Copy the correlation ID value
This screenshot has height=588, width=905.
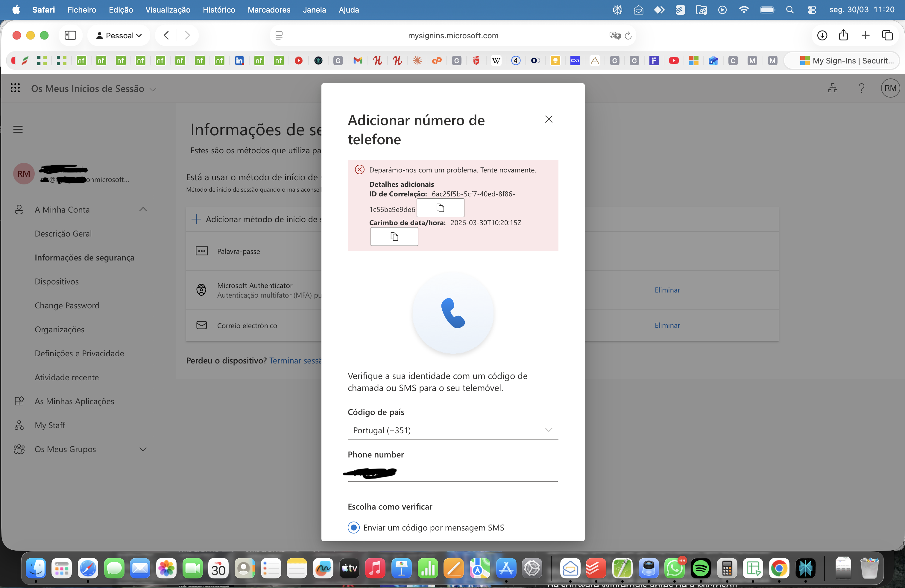(440, 208)
